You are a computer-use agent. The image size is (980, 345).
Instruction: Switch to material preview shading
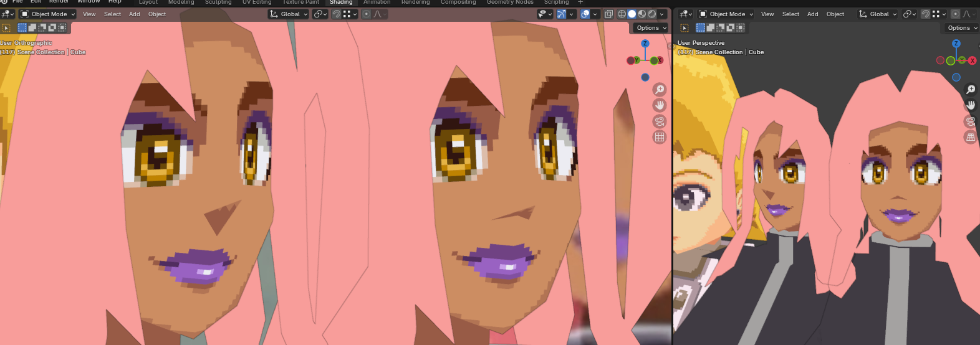(642, 14)
